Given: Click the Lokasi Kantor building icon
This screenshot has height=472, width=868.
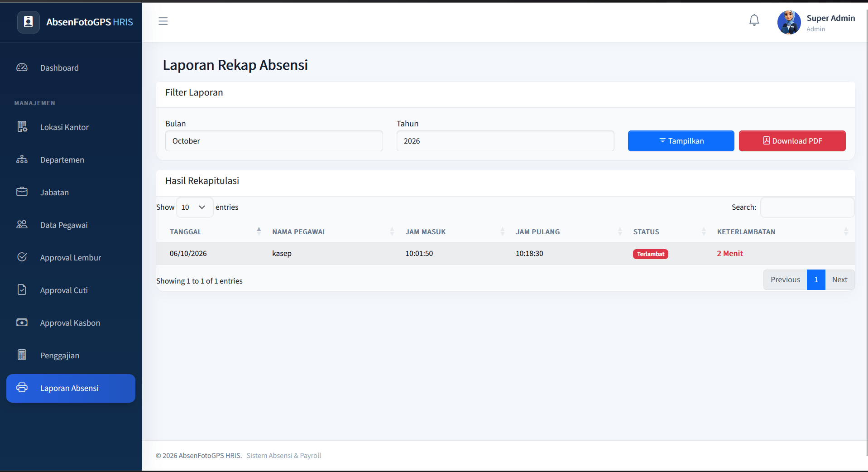Looking at the screenshot, I should (22, 127).
